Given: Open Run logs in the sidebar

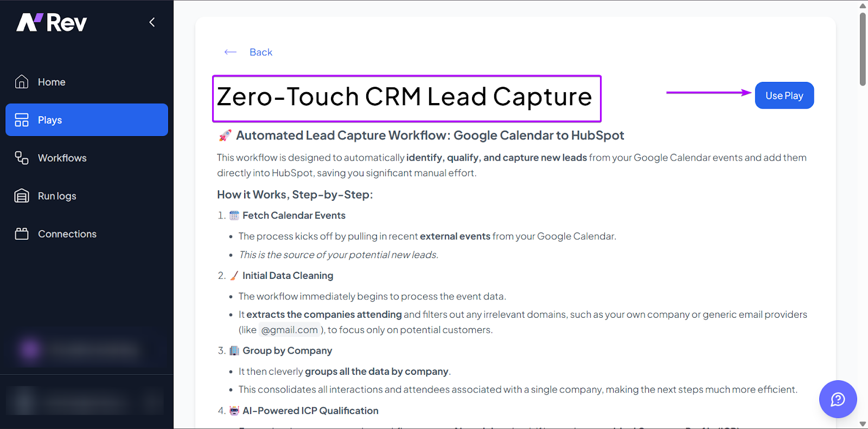Looking at the screenshot, I should pos(87,196).
